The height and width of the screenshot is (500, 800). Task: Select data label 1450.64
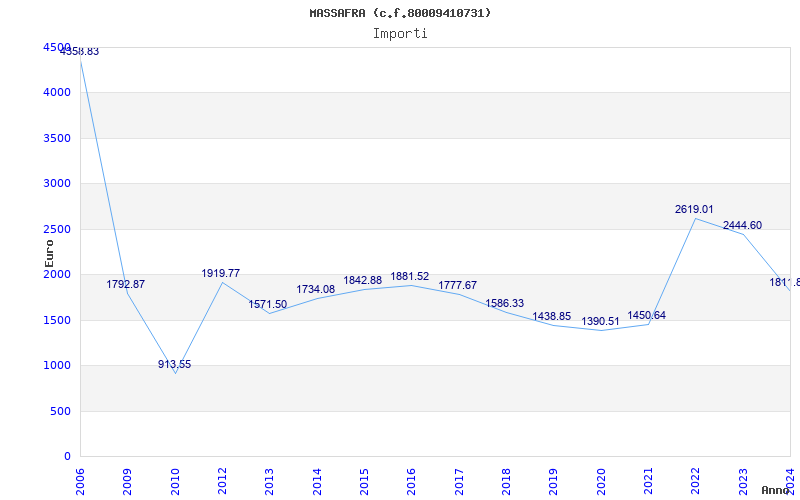646,315
